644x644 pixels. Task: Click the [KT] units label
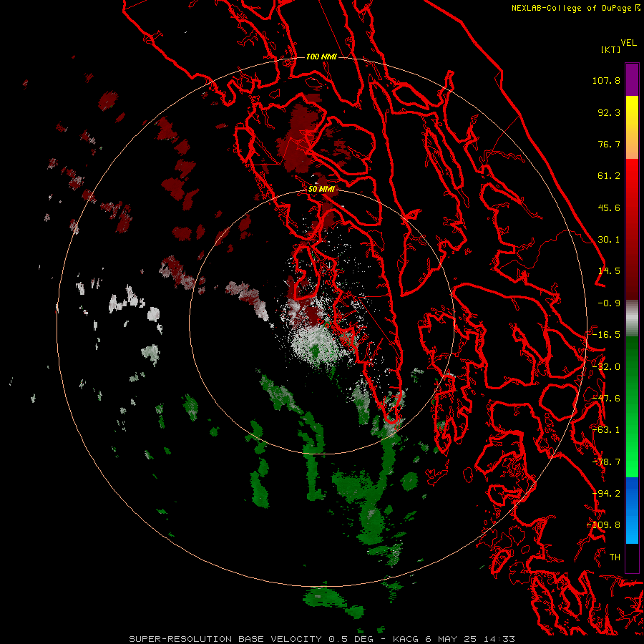[610, 49]
